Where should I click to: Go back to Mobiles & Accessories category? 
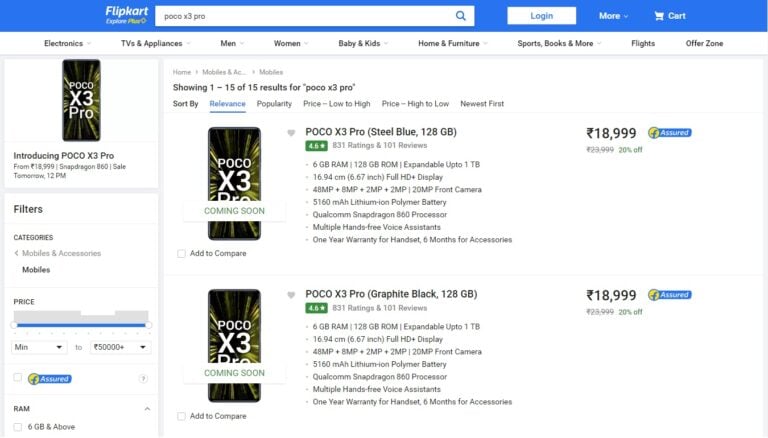(x=16, y=253)
